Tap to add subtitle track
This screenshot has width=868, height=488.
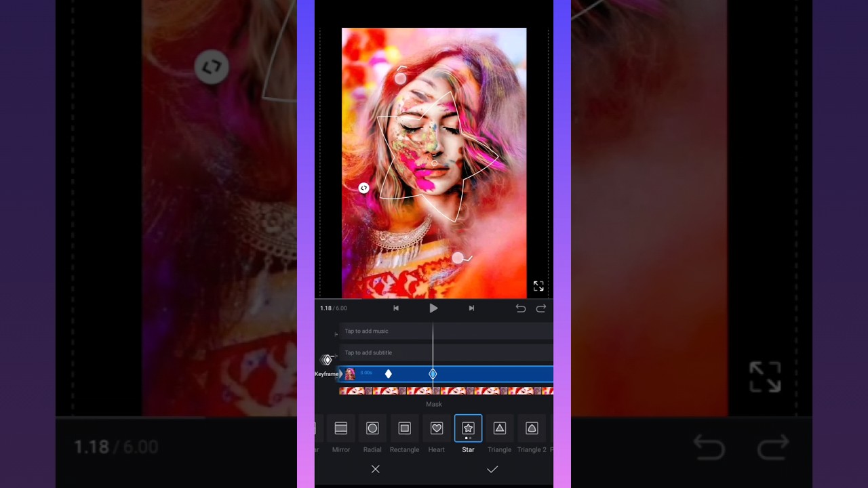[x=446, y=352]
